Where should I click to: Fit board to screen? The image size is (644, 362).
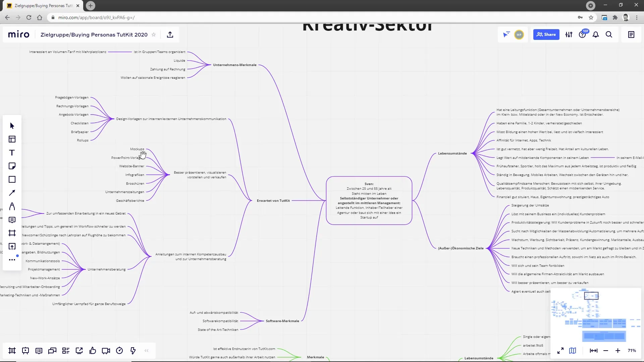(593, 351)
